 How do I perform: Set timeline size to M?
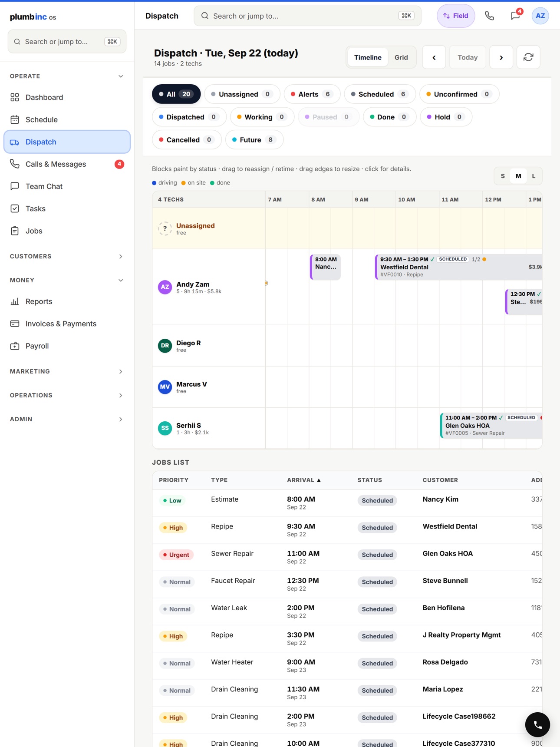[518, 176]
